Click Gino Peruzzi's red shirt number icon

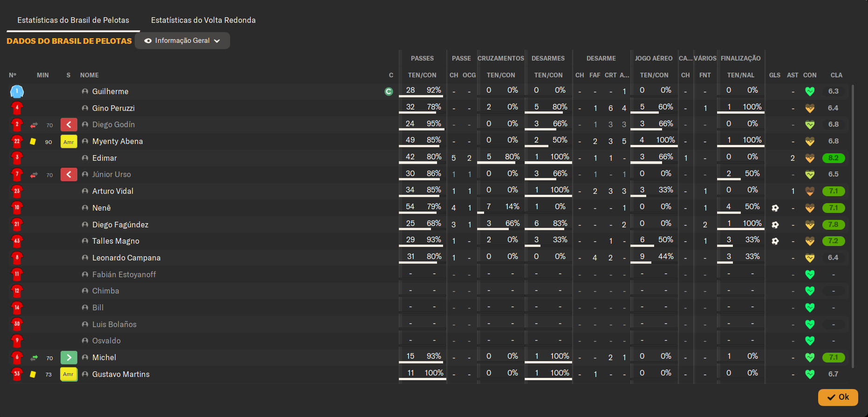17,108
